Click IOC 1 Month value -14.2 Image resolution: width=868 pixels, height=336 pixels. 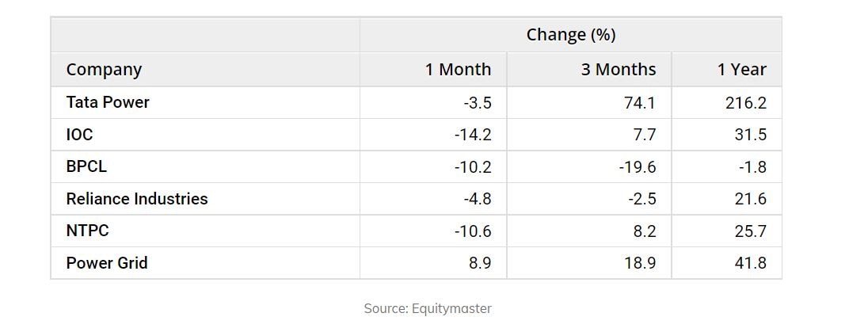tap(473, 135)
